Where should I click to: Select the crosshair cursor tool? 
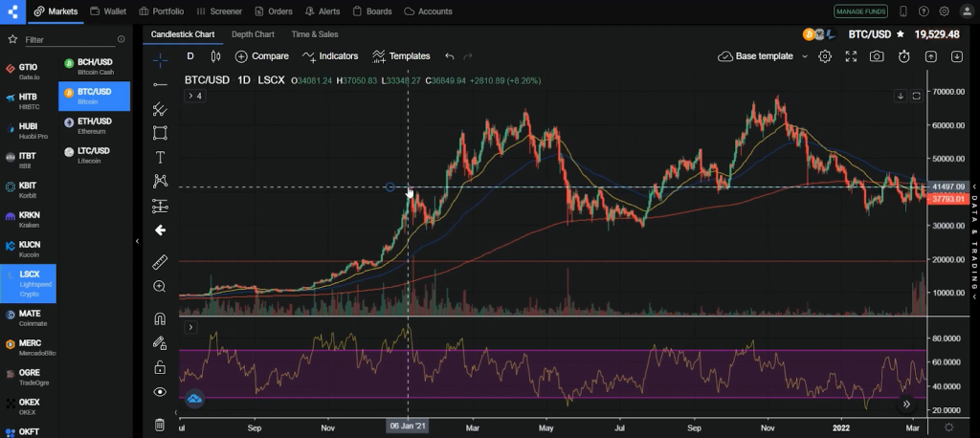(160, 60)
